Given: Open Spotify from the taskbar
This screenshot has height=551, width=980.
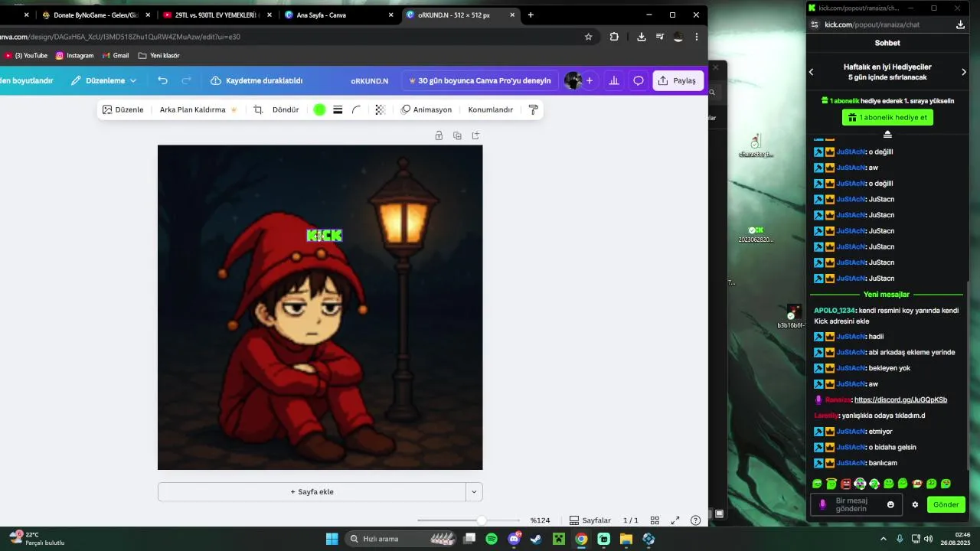Looking at the screenshot, I should (x=492, y=539).
